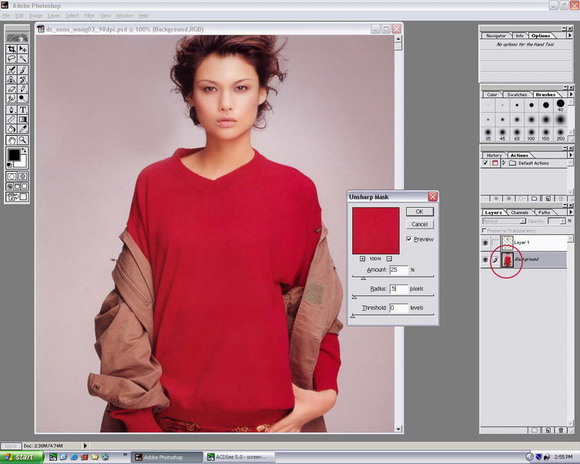Image resolution: width=580 pixels, height=464 pixels.
Task: Select the Dodge tool
Action: coord(23,98)
